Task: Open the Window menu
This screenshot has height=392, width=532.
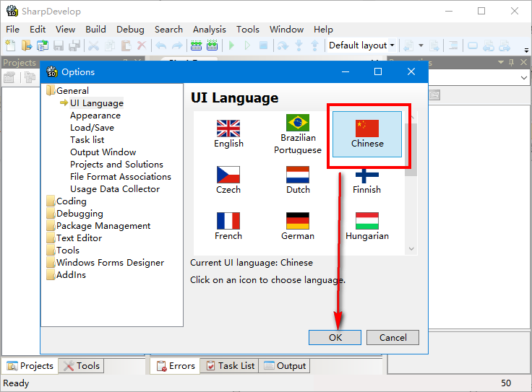Action: [286, 30]
